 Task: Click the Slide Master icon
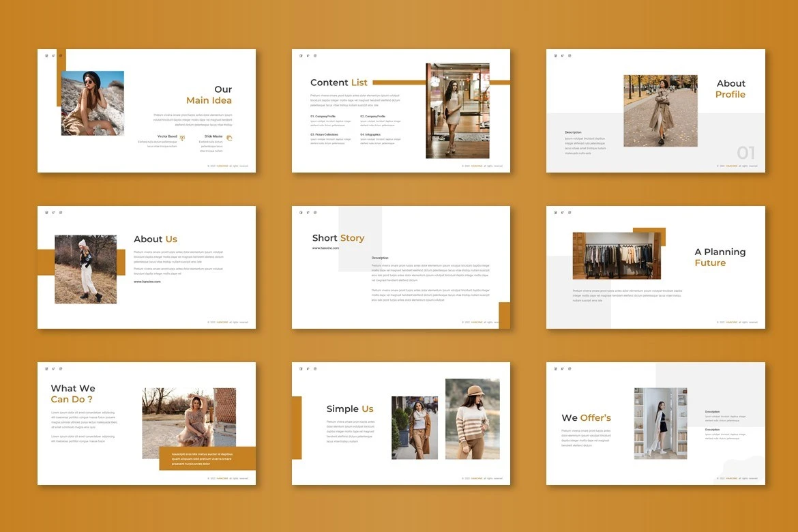[229, 138]
